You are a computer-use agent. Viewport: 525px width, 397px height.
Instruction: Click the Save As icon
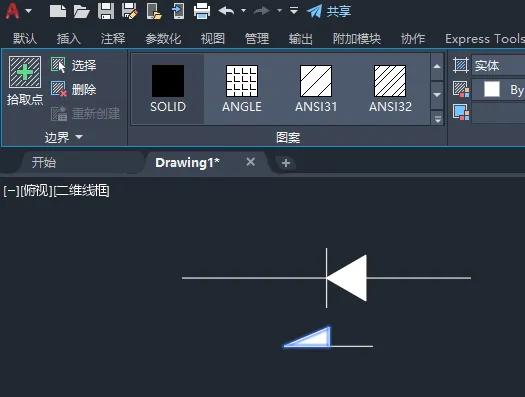(130, 11)
